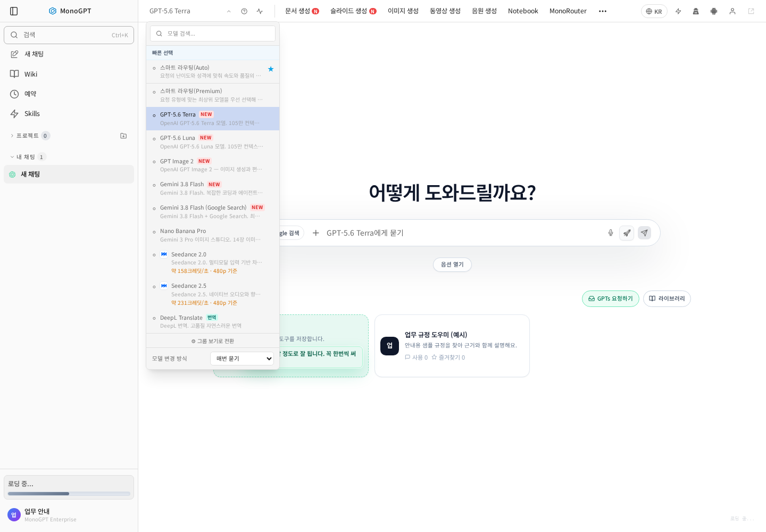Image resolution: width=766 pixels, height=532 pixels.
Task: Click the plus attach icon in prompt box
Action: point(316,233)
